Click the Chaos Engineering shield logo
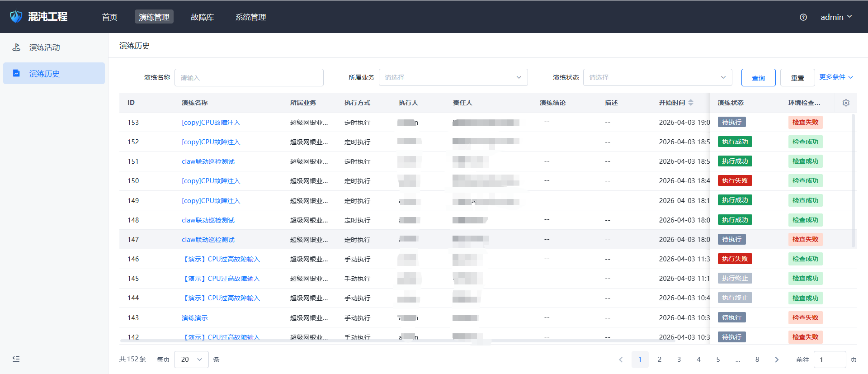 (x=16, y=17)
